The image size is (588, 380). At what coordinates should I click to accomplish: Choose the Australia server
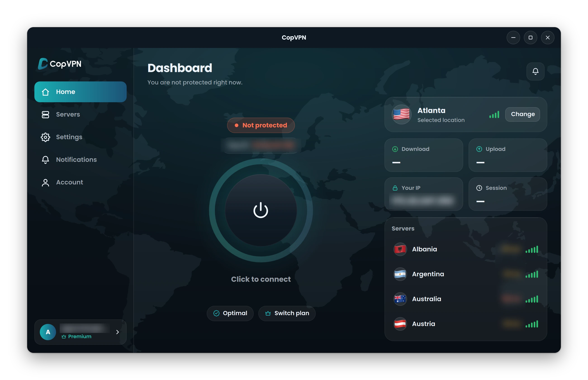465,299
